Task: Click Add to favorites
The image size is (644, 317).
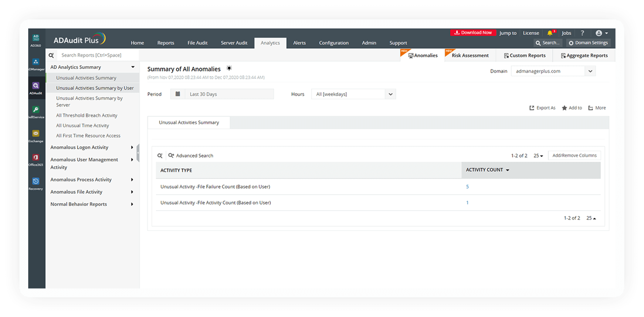Action: (572, 108)
